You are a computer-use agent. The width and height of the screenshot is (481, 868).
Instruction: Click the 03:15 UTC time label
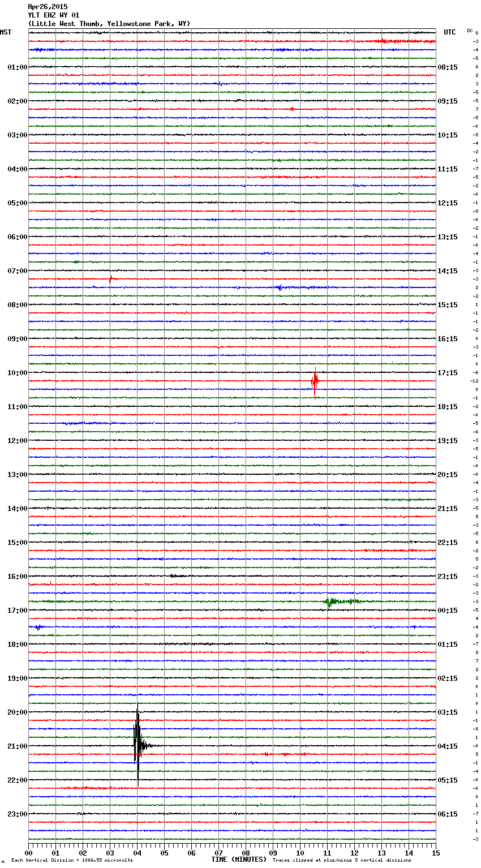click(x=448, y=712)
